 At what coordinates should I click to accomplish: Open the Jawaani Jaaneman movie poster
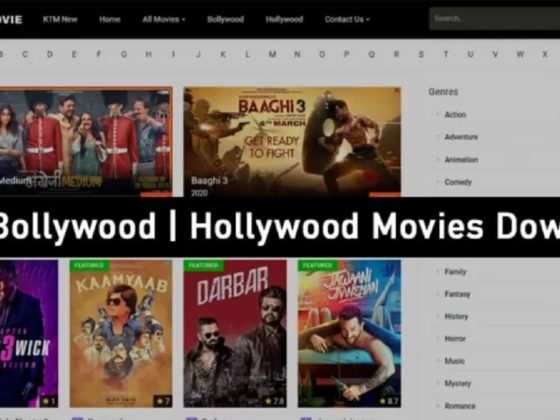[x=349, y=334]
